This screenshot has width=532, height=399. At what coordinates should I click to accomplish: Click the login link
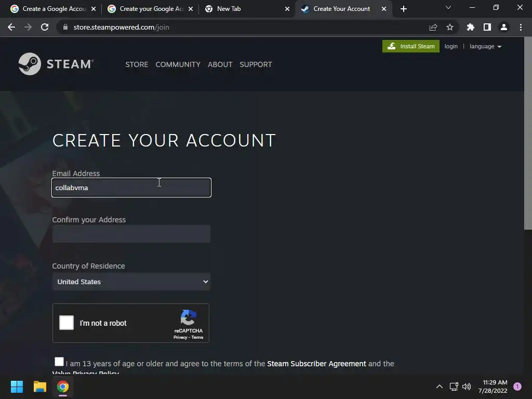451,46
